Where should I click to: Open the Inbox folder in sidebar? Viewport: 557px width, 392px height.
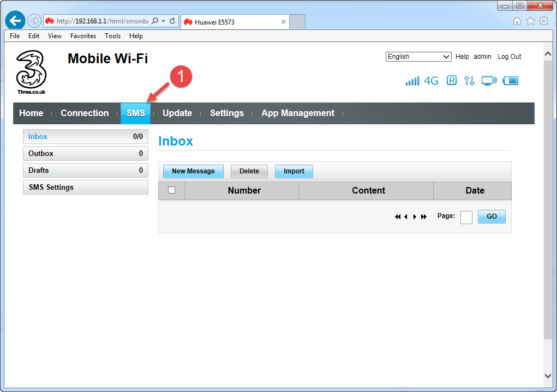pyautogui.click(x=86, y=137)
